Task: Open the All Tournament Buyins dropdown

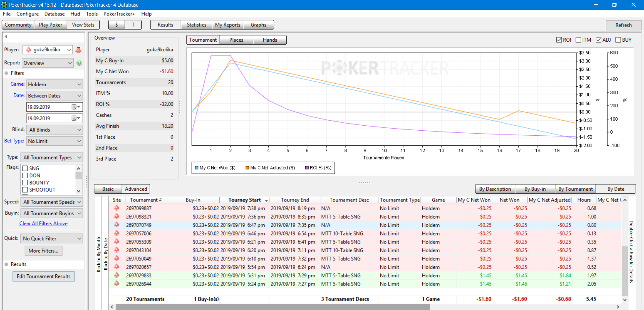Action: point(52,213)
